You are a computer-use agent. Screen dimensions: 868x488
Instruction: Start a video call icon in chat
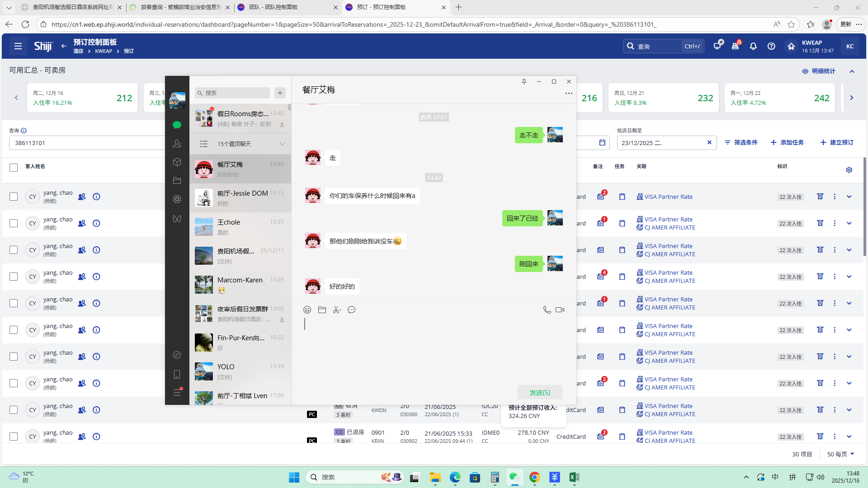[x=560, y=310]
